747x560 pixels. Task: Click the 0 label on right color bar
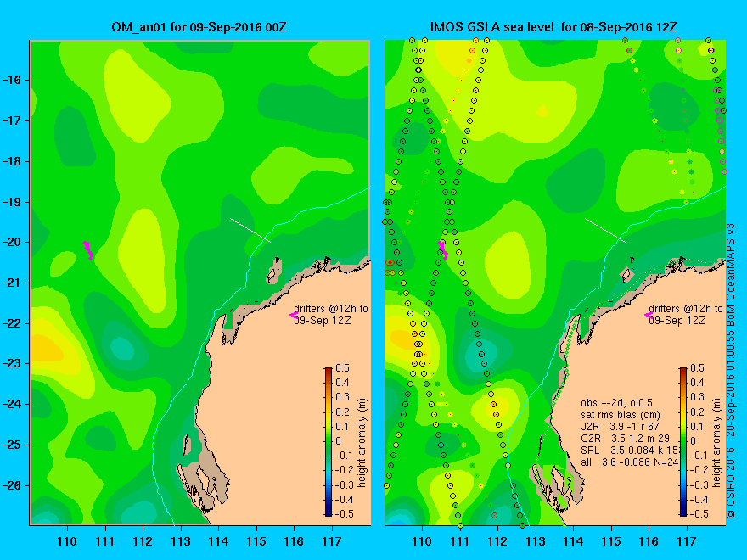point(694,441)
